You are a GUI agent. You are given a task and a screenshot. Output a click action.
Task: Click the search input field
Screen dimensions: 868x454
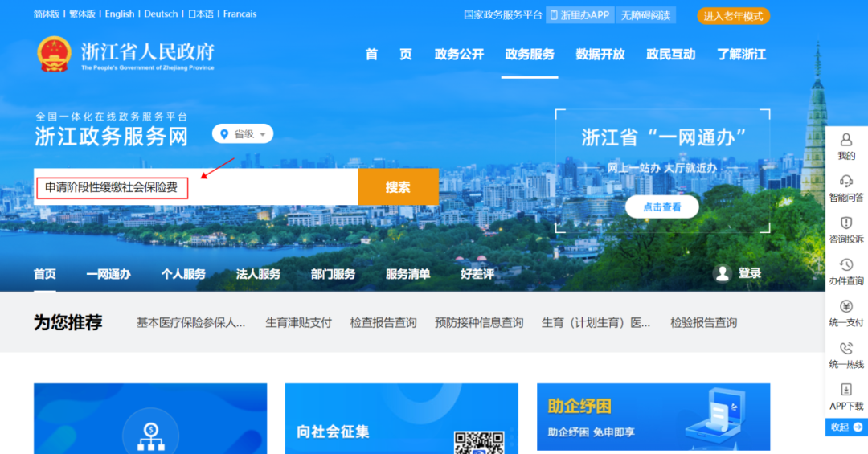click(195, 187)
